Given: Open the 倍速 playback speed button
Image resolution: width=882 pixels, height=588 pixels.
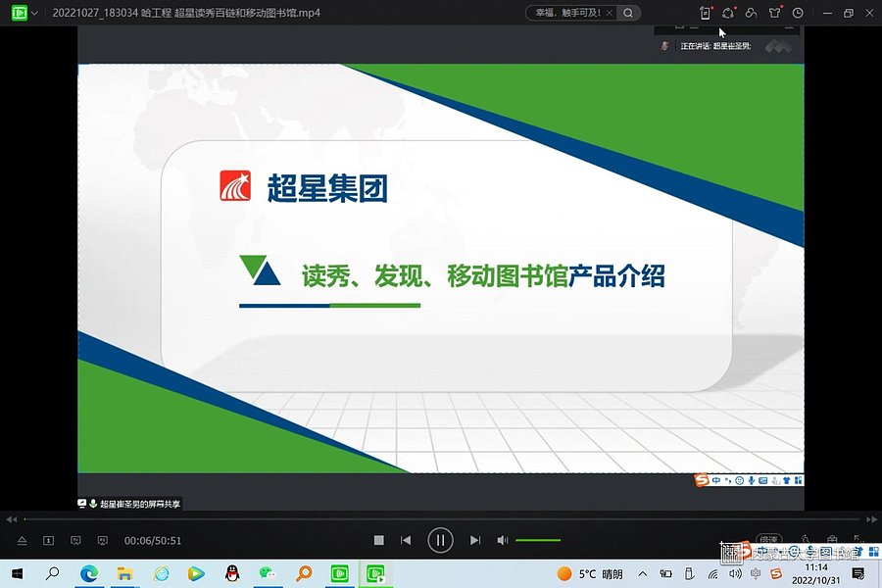Looking at the screenshot, I should click(x=769, y=539).
